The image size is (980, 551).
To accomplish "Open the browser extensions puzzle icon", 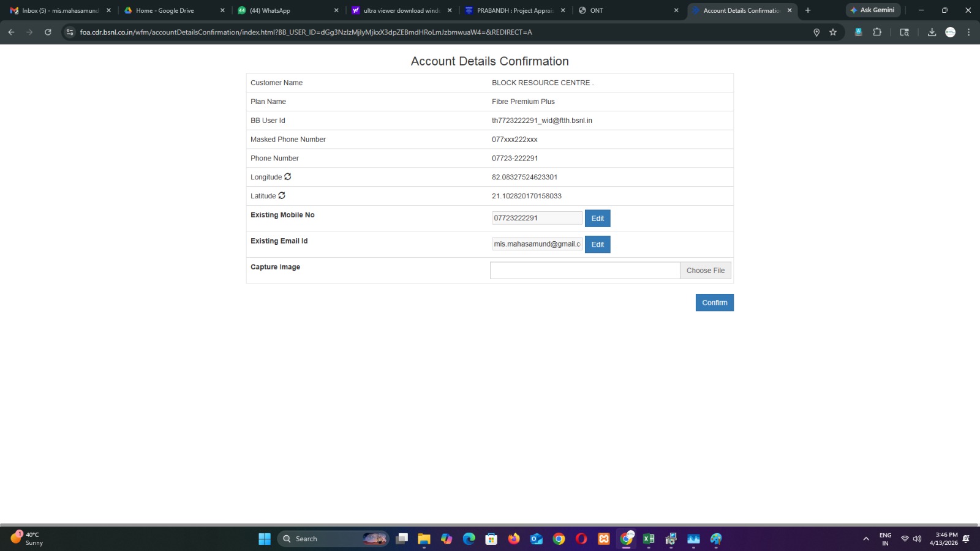I will coord(877,32).
